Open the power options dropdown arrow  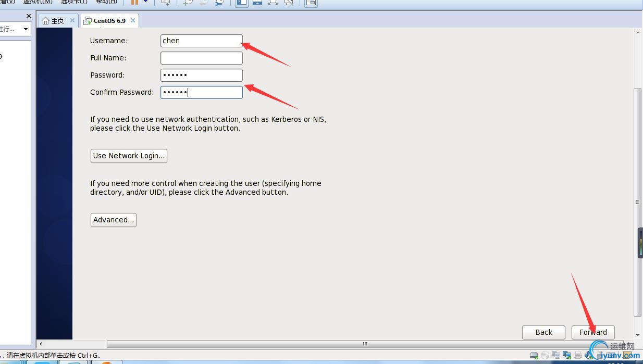[x=146, y=2]
